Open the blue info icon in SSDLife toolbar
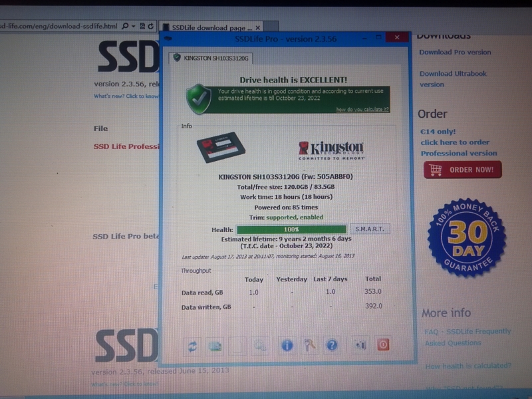 [287, 345]
